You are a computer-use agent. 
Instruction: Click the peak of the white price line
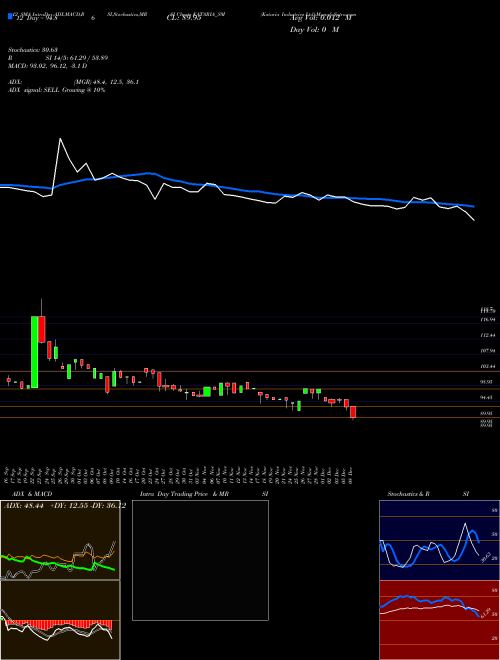[x=60, y=138]
